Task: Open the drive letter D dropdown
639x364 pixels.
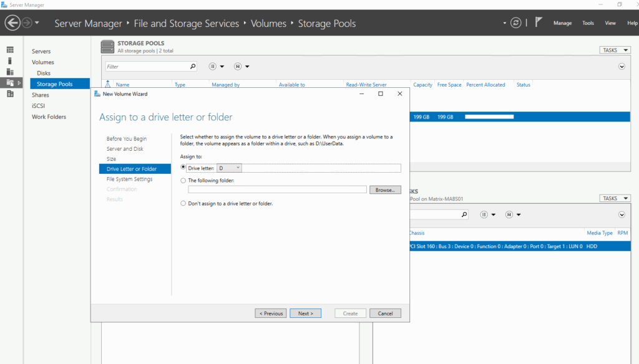Action: [x=229, y=168]
